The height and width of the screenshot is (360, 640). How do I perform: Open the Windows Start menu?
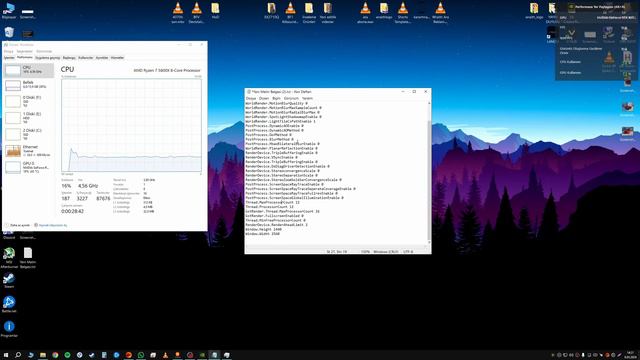(x=6, y=355)
